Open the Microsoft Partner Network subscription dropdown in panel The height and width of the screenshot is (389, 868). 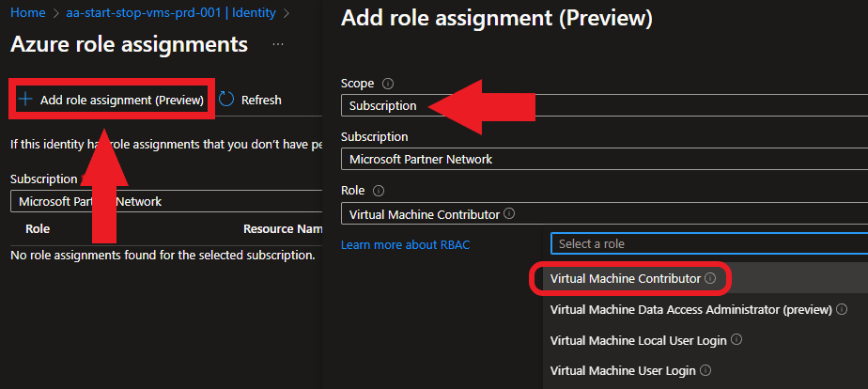point(601,159)
